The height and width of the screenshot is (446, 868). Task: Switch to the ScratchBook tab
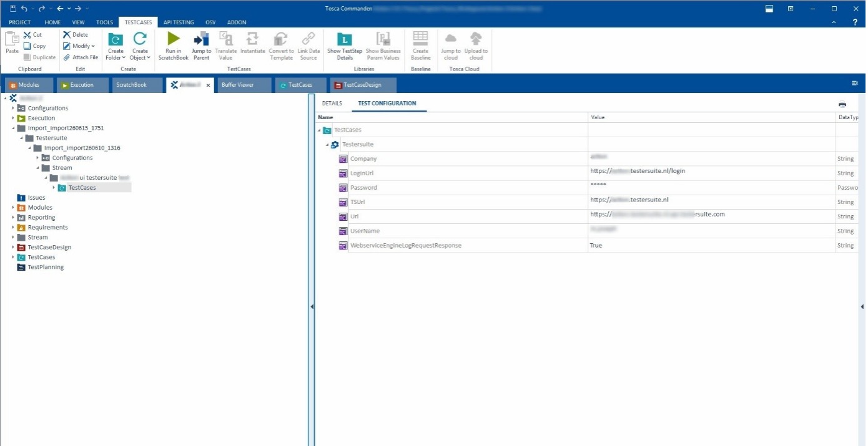pyautogui.click(x=136, y=85)
